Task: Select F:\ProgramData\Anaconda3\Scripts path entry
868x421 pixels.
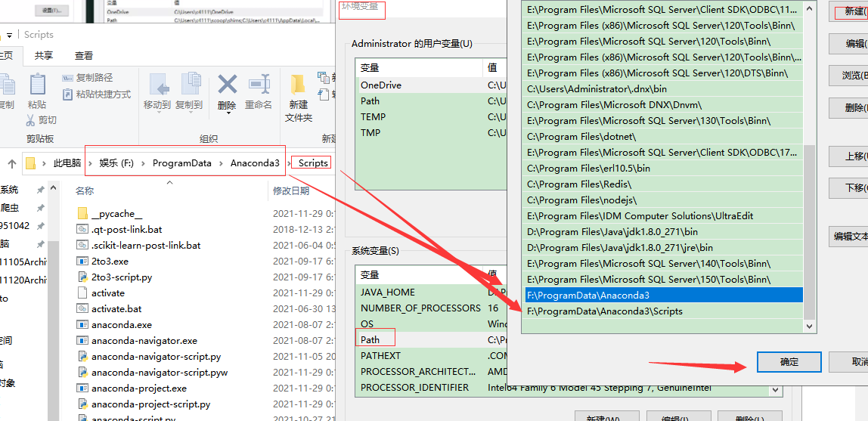Action: (x=664, y=311)
